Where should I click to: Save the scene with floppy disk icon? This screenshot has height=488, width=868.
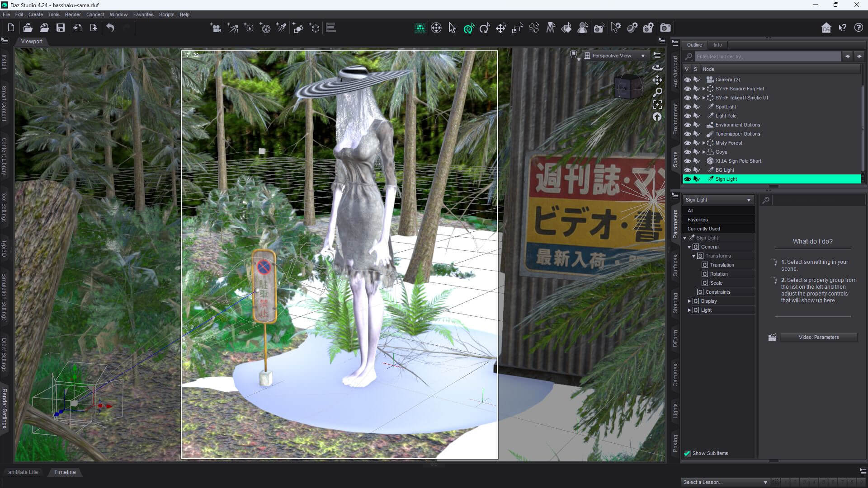[x=60, y=28]
